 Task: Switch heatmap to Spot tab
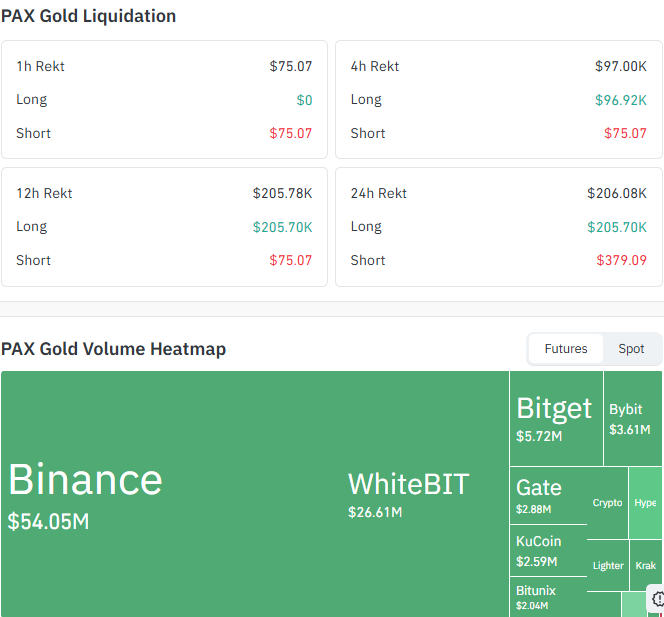coord(631,349)
